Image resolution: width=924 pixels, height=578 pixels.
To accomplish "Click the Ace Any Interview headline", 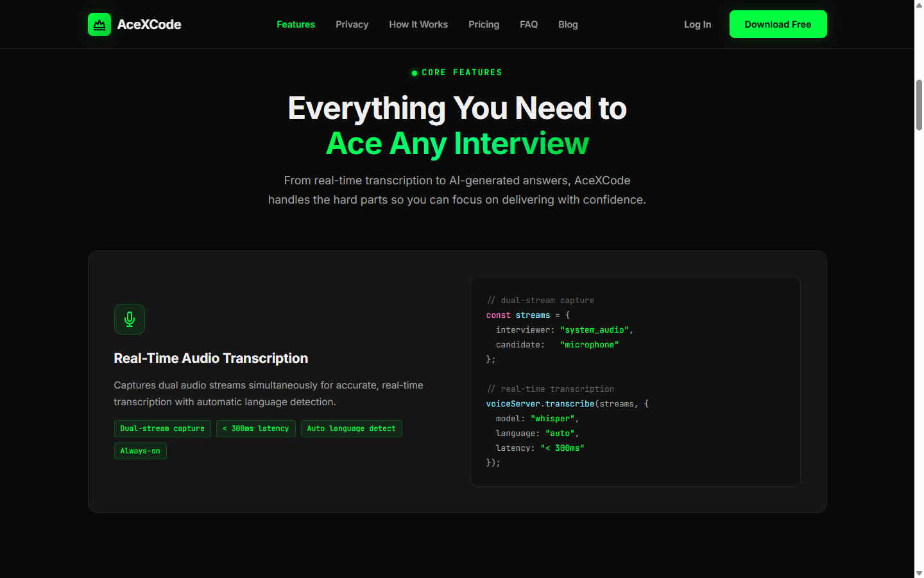I will tap(457, 143).
